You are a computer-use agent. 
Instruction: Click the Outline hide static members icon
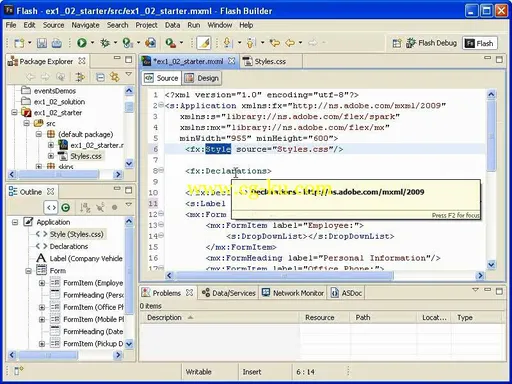click(100, 208)
